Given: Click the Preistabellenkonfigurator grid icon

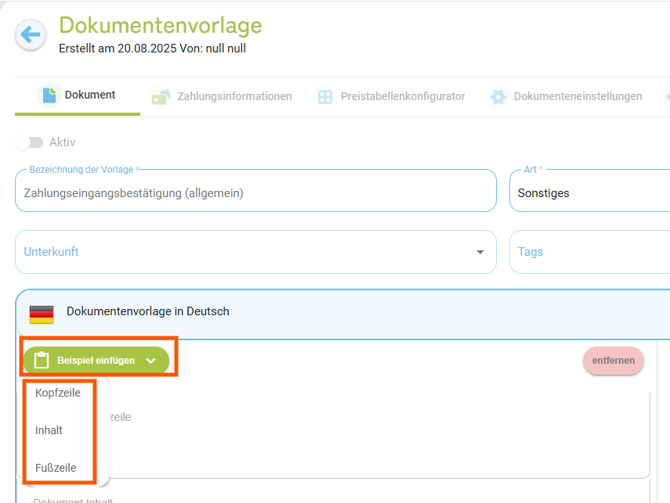Looking at the screenshot, I should pos(325,97).
